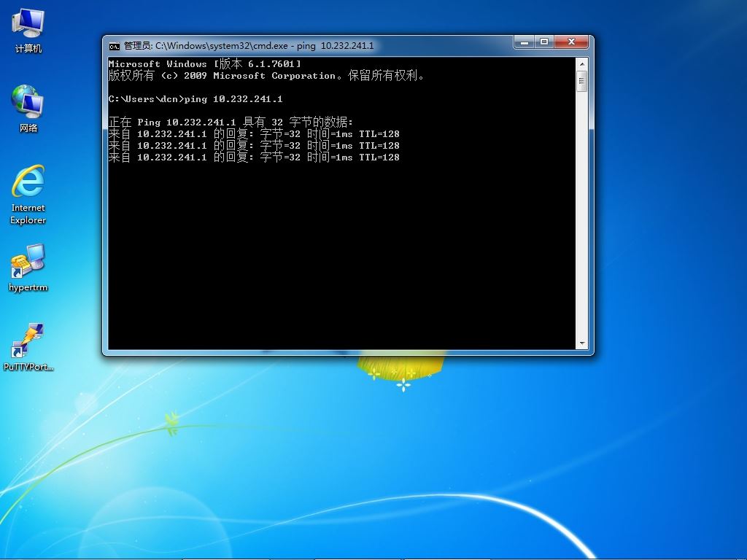Click the cmd title bar text '管理员: C:\Windows\system32\cmd.exe'

click(206, 46)
